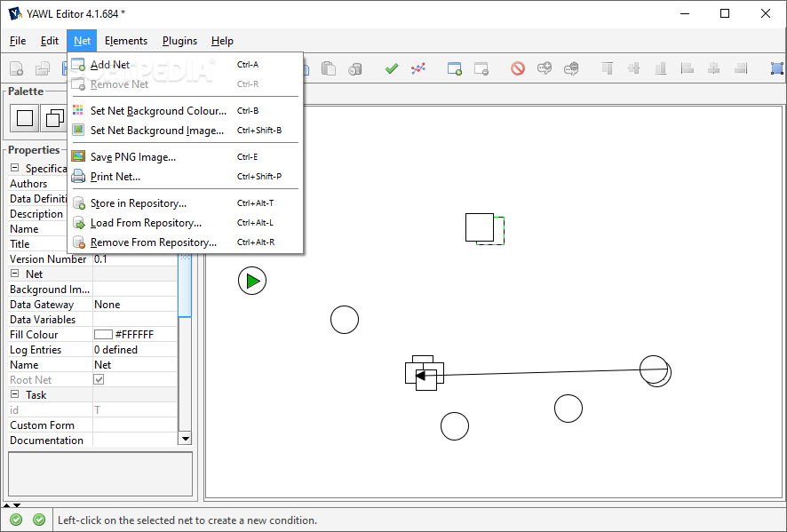
Task: Open the Plugins menu
Action: (179, 41)
